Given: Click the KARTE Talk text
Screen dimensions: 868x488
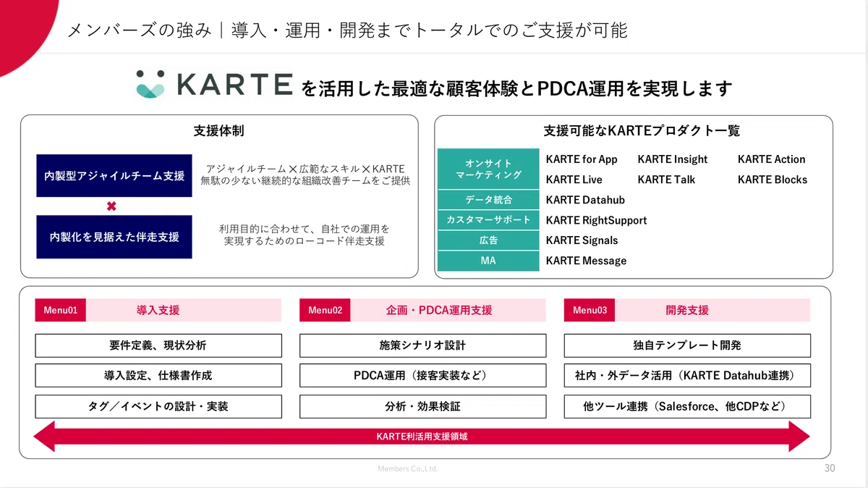Looking at the screenshot, I should [x=665, y=180].
